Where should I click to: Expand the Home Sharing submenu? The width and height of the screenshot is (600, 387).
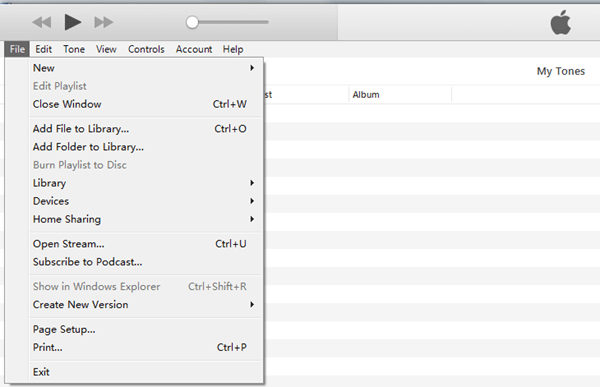pos(146,219)
